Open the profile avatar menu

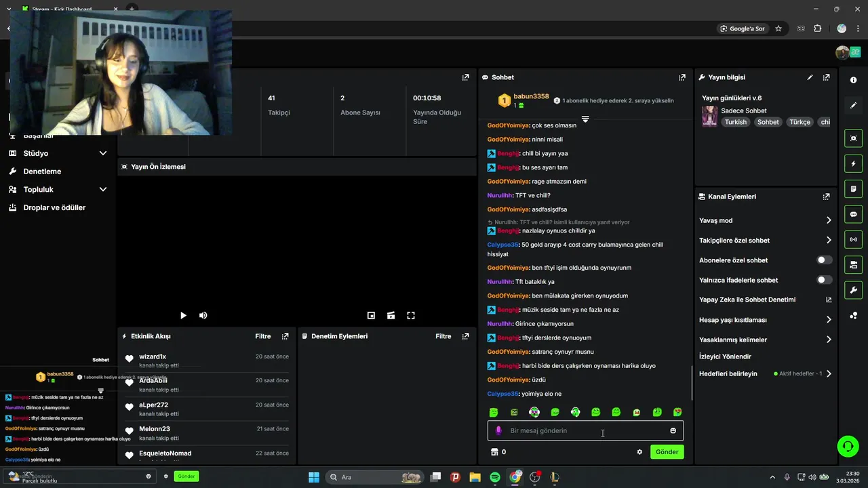click(x=843, y=52)
